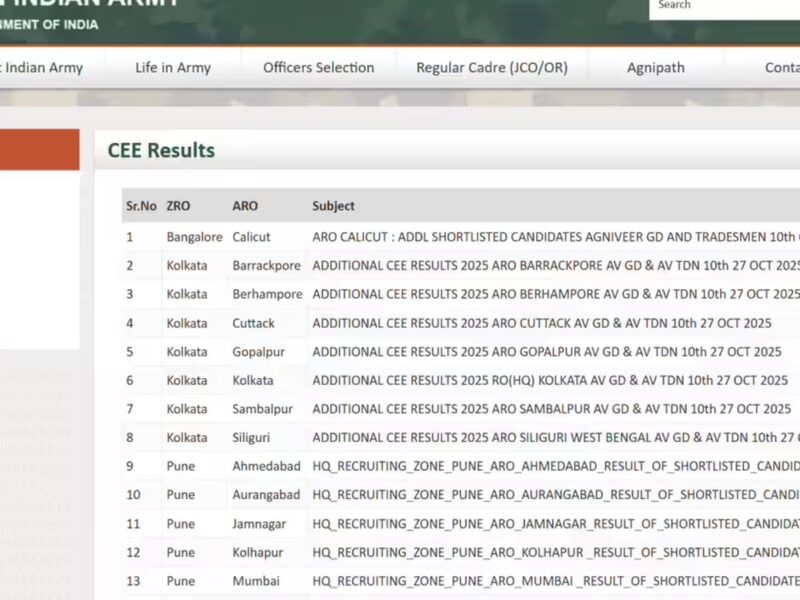Open Pune ARO Aurangabad result link
Viewport: 800px width, 600px height.
tap(556, 495)
